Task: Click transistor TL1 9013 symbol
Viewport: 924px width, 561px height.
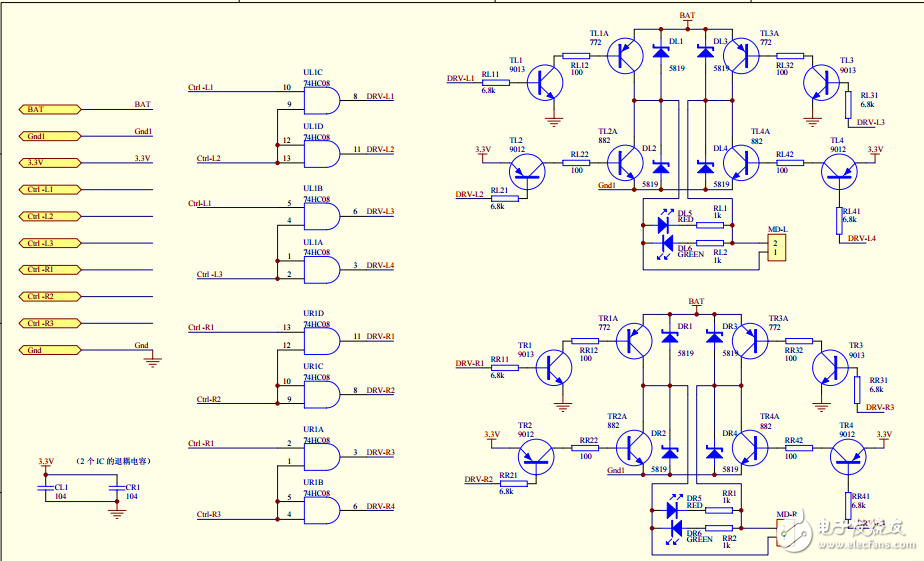Action: tap(545, 82)
